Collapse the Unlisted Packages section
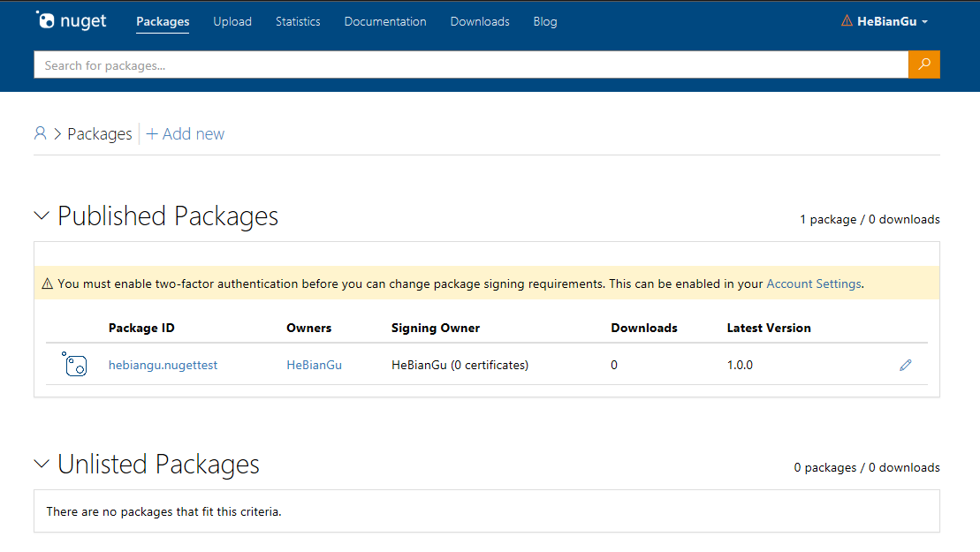Image resolution: width=980 pixels, height=552 pixels. tap(42, 464)
